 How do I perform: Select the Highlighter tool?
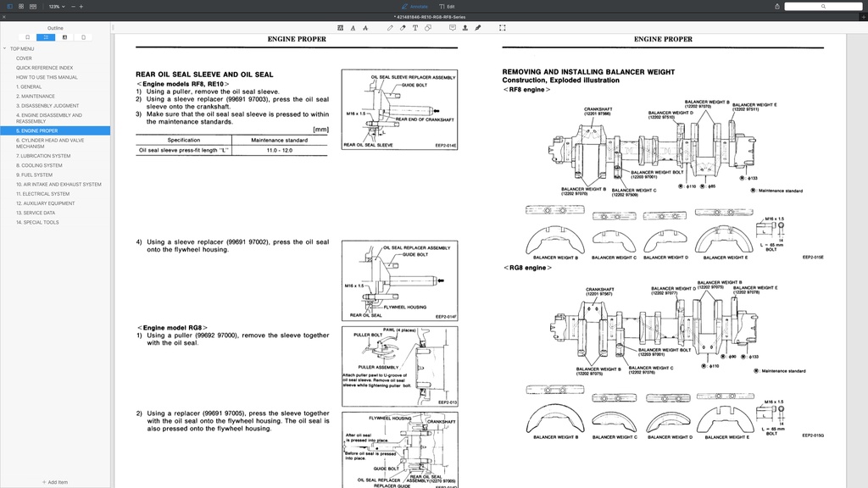(x=403, y=27)
